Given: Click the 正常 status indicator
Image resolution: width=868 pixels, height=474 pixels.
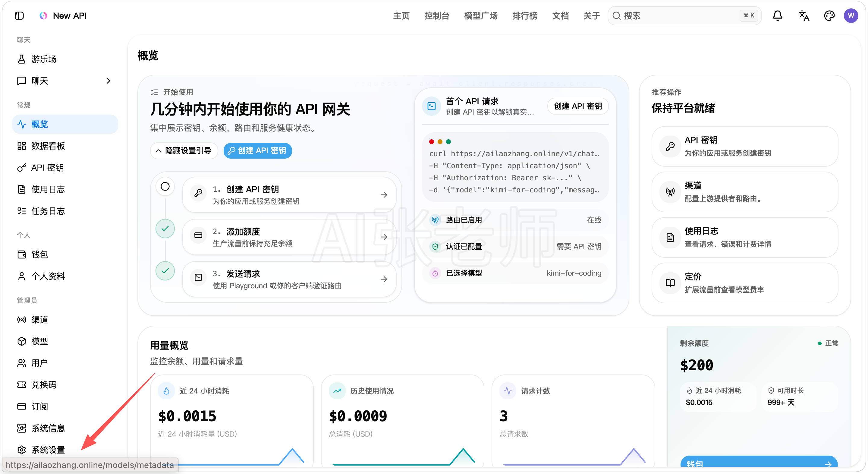Looking at the screenshot, I should [828, 343].
